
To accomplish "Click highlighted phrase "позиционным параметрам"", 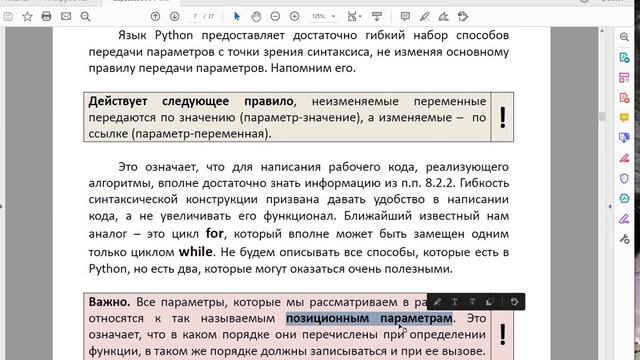I will coord(369,318).
